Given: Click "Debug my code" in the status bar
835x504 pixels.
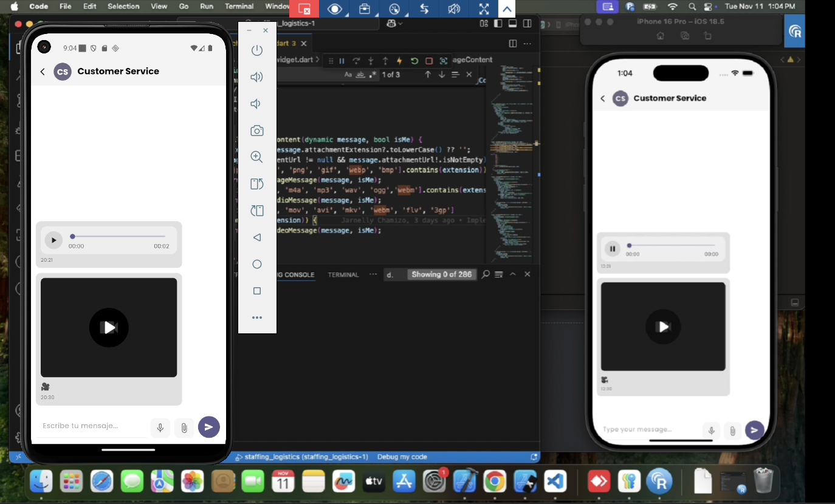Looking at the screenshot, I should [x=402, y=457].
